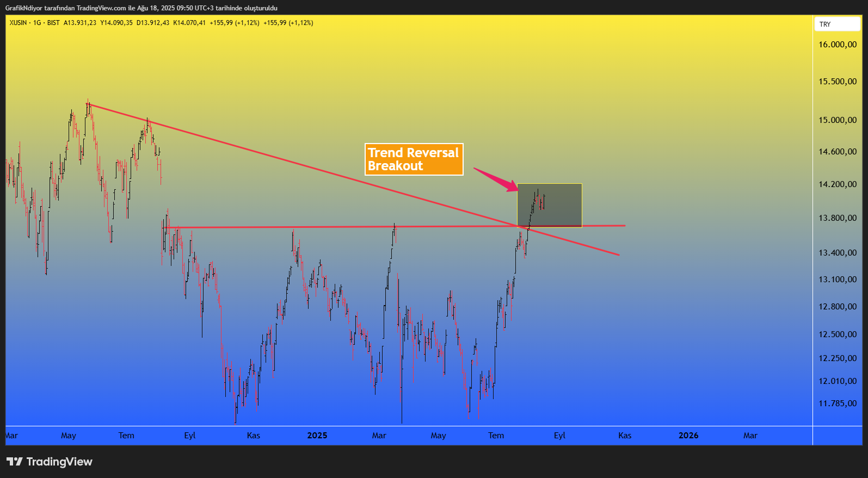Screen dimensions: 868x478
Task: Click the BIST exchange label
Action: pyautogui.click(x=53, y=23)
